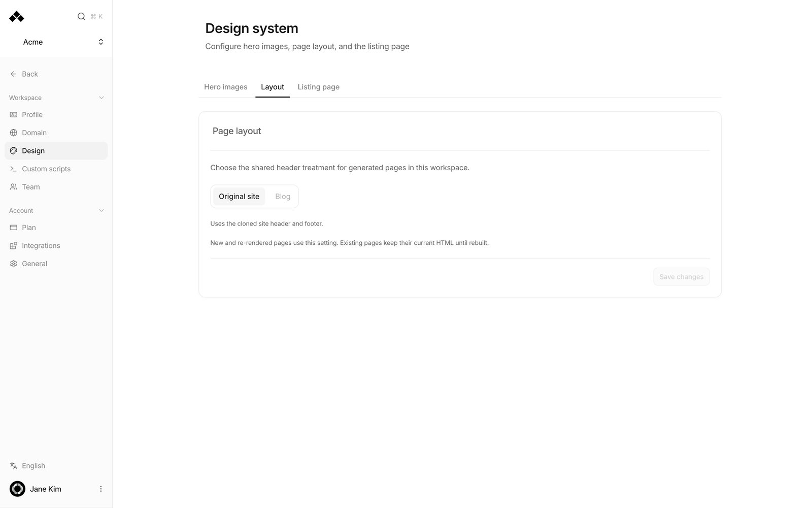Click the Workspace section label

[25, 98]
